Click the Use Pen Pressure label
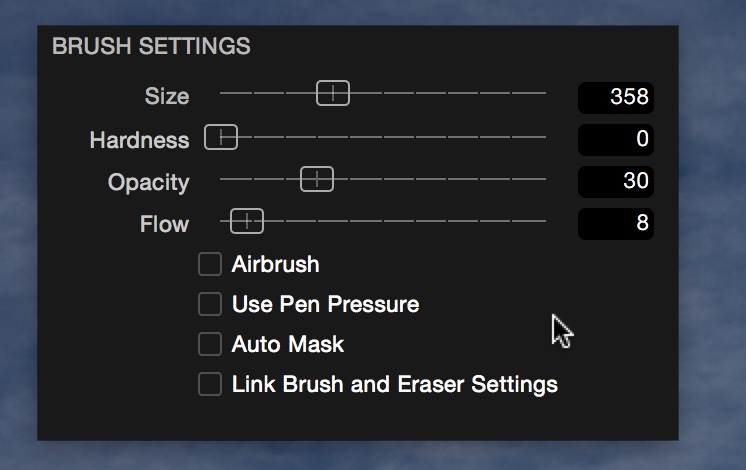The height and width of the screenshot is (470, 746). (325, 304)
